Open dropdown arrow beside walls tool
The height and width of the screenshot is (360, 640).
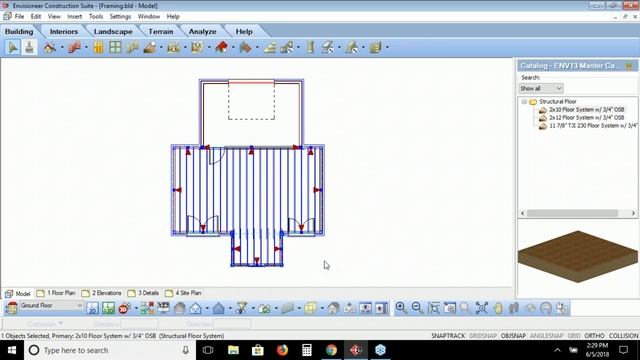pyautogui.click(x=86, y=48)
